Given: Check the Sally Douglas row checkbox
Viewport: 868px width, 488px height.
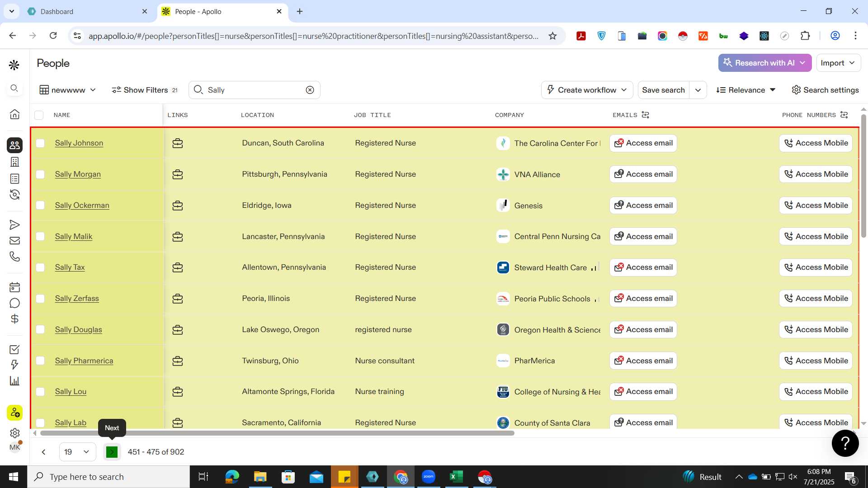Looking at the screenshot, I should tap(40, 330).
